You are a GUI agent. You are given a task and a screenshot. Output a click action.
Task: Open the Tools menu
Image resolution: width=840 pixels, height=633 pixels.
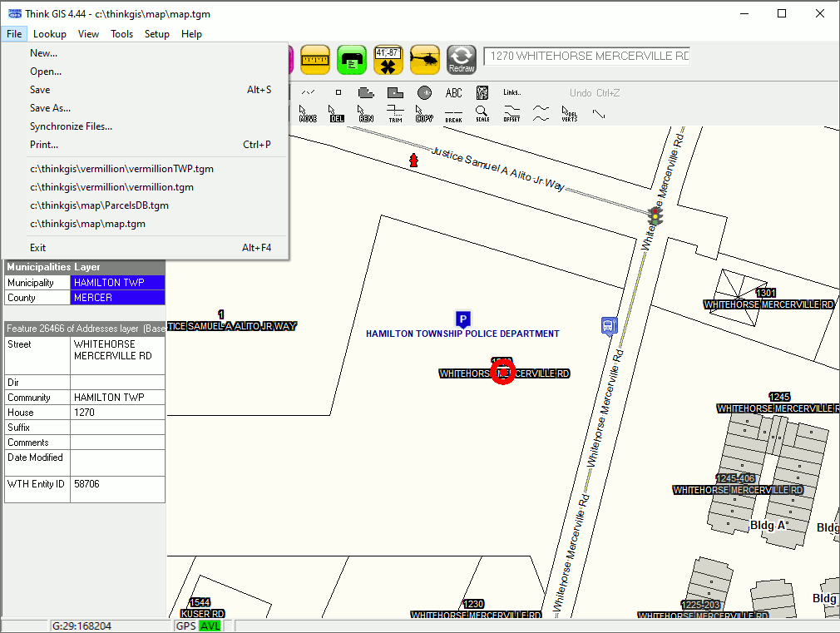click(x=121, y=34)
